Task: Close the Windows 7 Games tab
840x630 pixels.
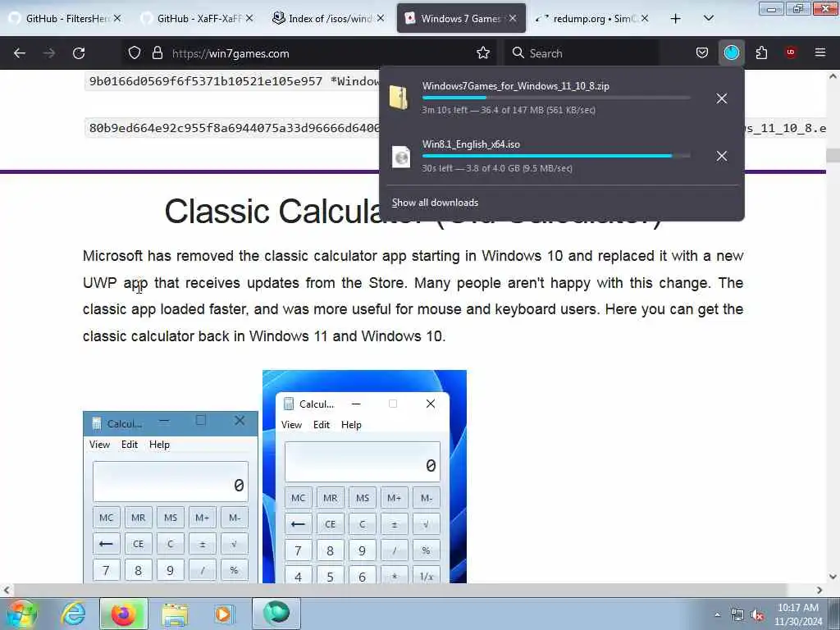Action: pos(513,19)
